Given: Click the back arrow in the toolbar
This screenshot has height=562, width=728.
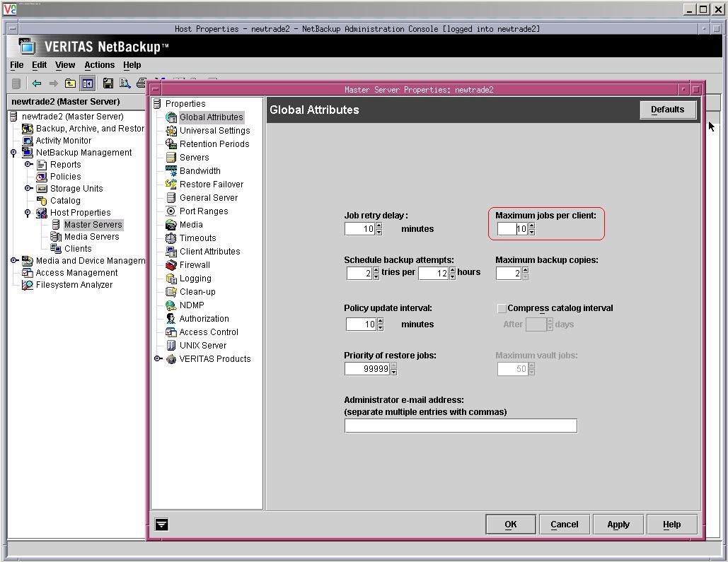Looking at the screenshot, I should pyautogui.click(x=37, y=83).
